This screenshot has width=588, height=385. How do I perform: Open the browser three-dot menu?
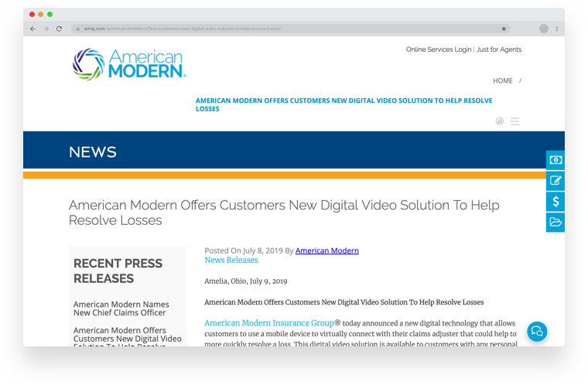pyautogui.click(x=557, y=29)
